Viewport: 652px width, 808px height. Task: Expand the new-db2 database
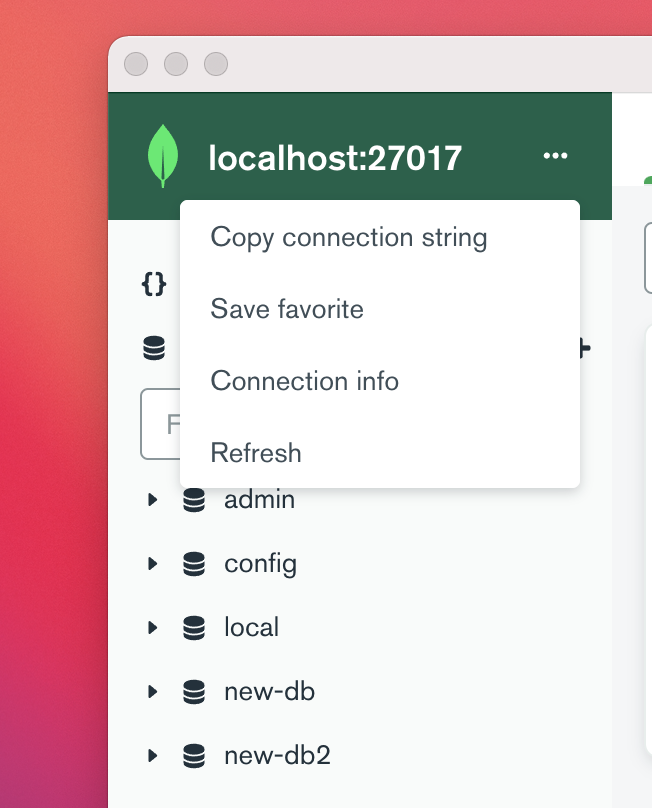152,755
